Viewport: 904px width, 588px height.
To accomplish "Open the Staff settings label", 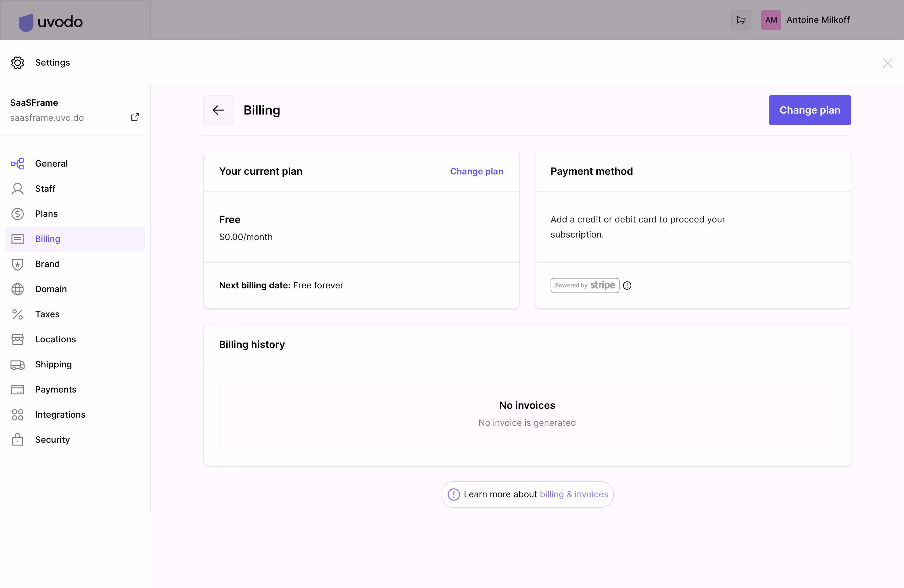I will [45, 189].
